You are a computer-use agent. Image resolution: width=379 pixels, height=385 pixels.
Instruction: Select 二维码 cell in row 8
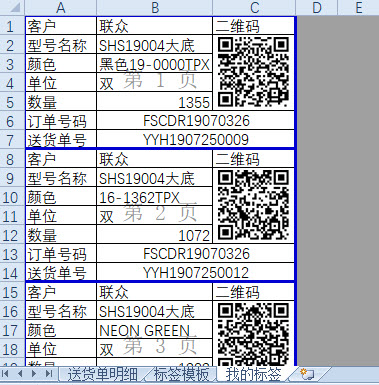click(x=253, y=159)
